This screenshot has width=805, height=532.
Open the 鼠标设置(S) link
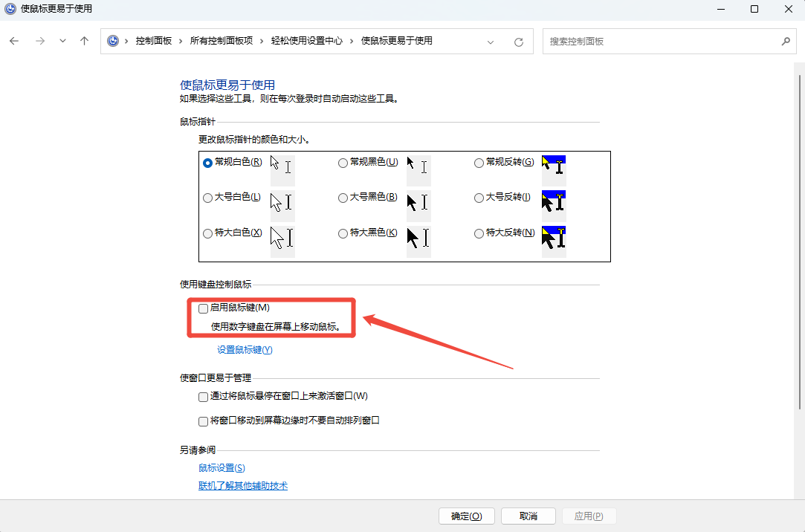tap(222, 468)
